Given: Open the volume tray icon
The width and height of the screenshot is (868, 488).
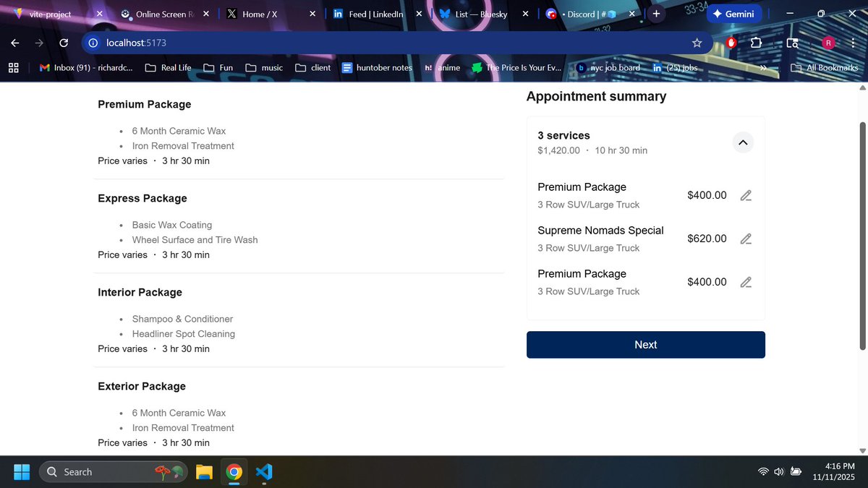Looking at the screenshot, I should point(779,472).
